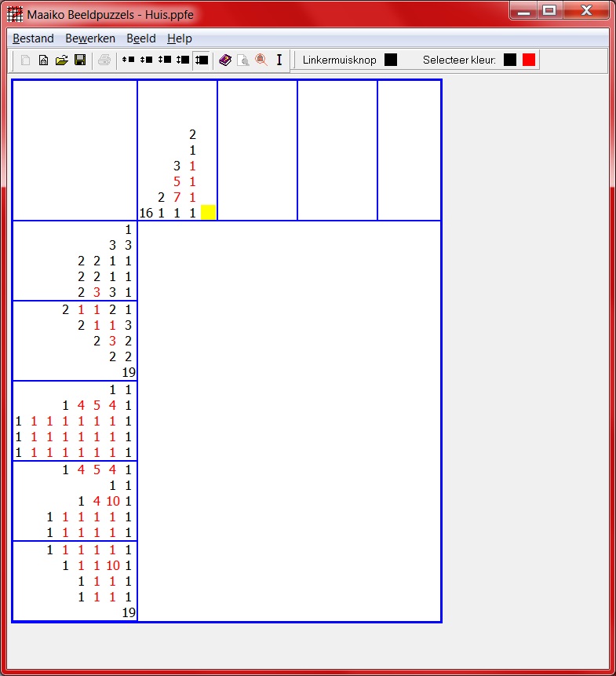Maximize the Maaiko Beeldpuzzels window

(x=549, y=10)
